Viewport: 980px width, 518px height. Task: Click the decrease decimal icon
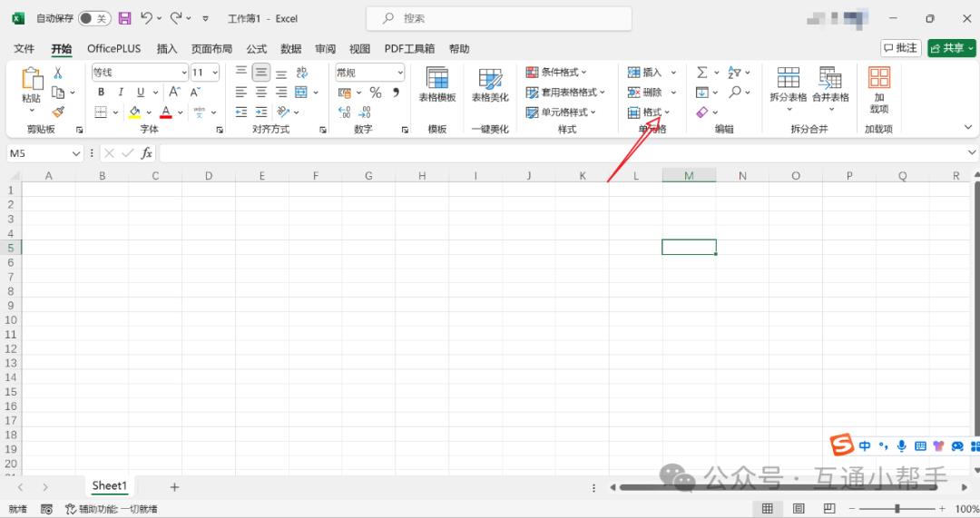click(x=365, y=112)
